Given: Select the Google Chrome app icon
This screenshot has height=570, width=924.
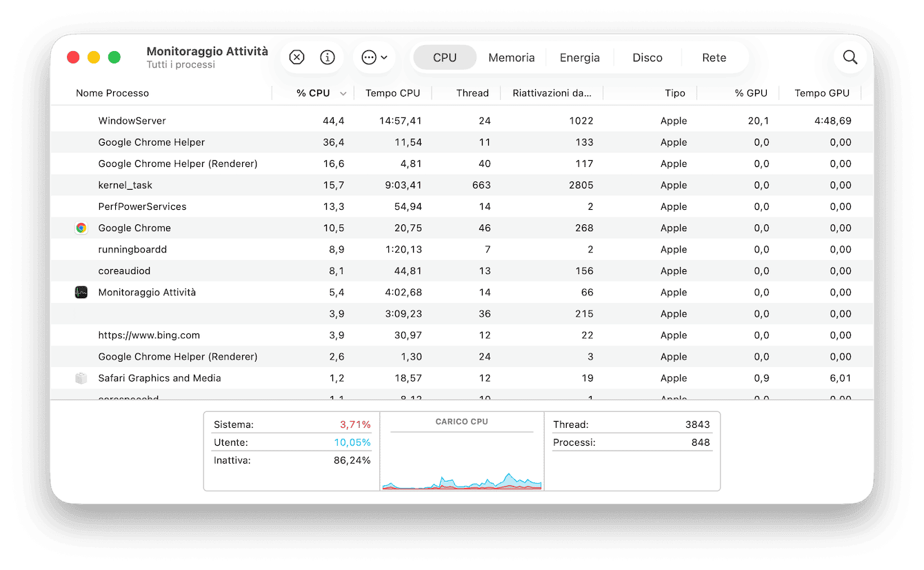Looking at the screenshot, I should pyautogui.click(x=81, y=228).
